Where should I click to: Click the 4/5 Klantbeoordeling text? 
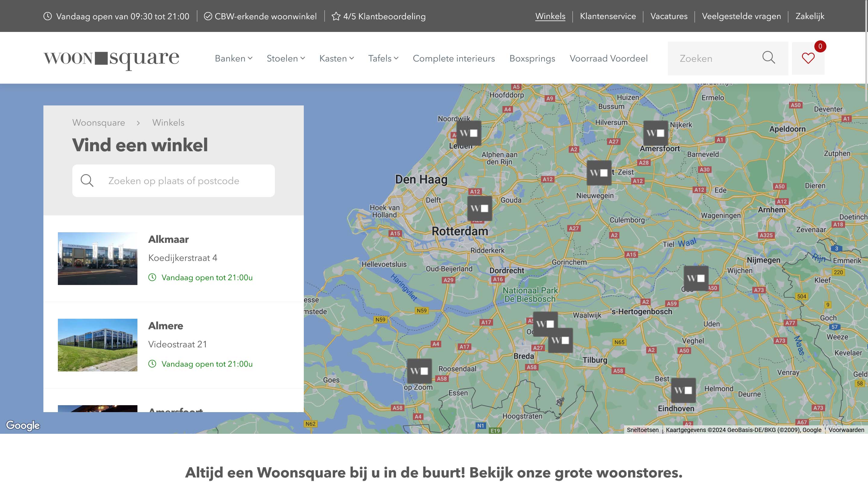tap(384, 16)
